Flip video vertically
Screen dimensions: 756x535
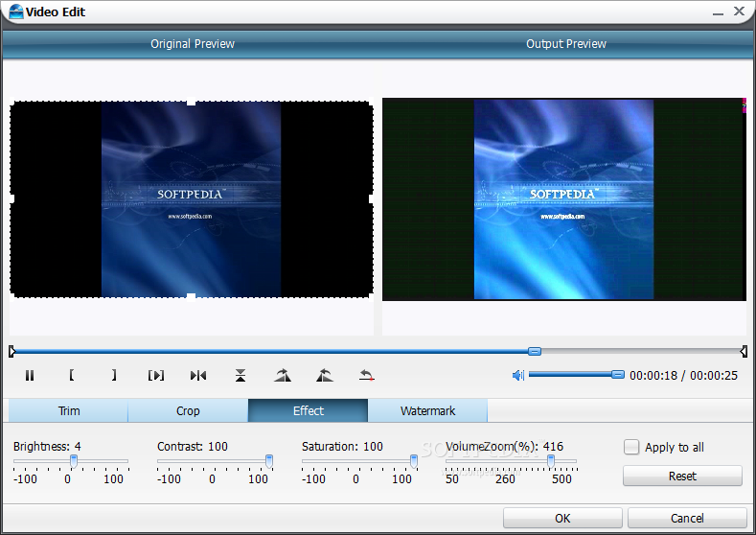pyautogui.click(x=241, y=375)
